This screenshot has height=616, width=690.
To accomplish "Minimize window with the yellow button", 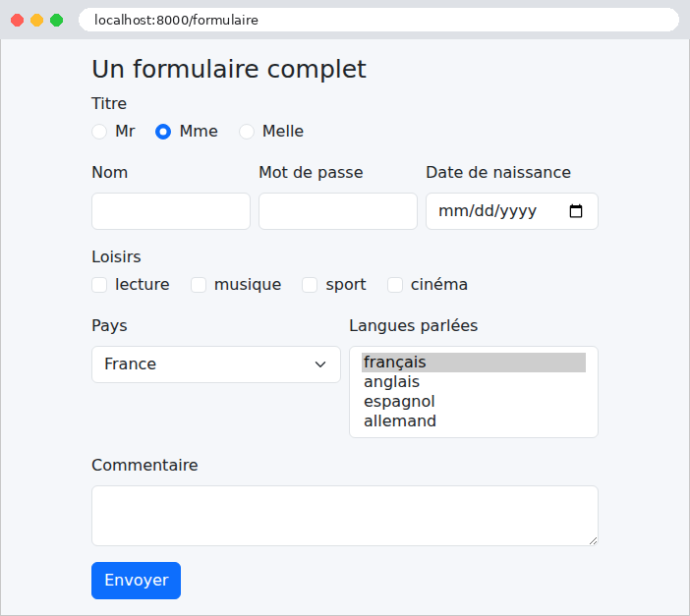I will [x=37, y=21].
